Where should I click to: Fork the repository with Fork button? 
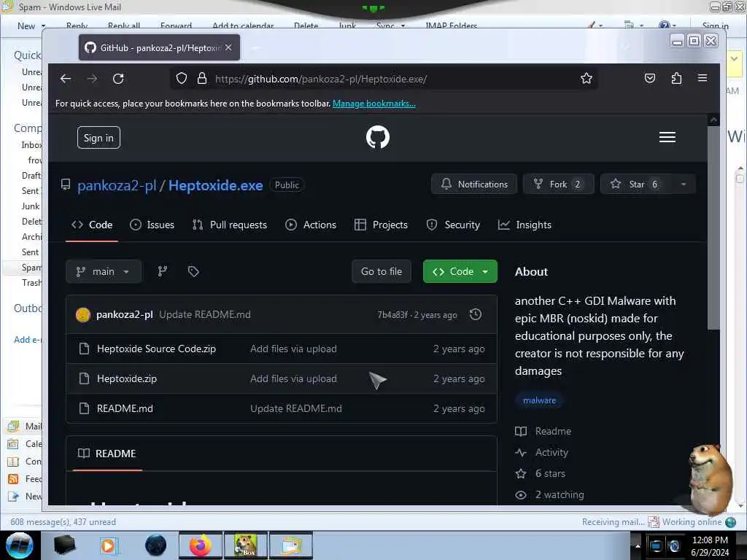point(558,184)
